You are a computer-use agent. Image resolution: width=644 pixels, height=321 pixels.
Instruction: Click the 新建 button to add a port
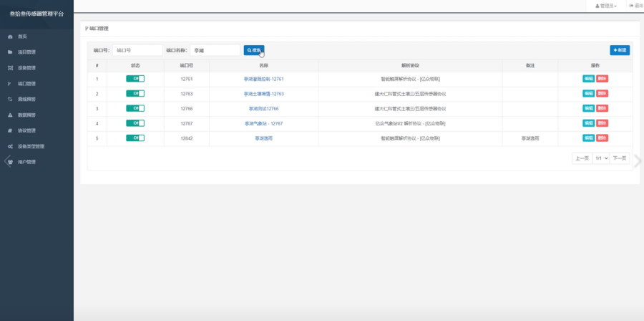point(620,50)
